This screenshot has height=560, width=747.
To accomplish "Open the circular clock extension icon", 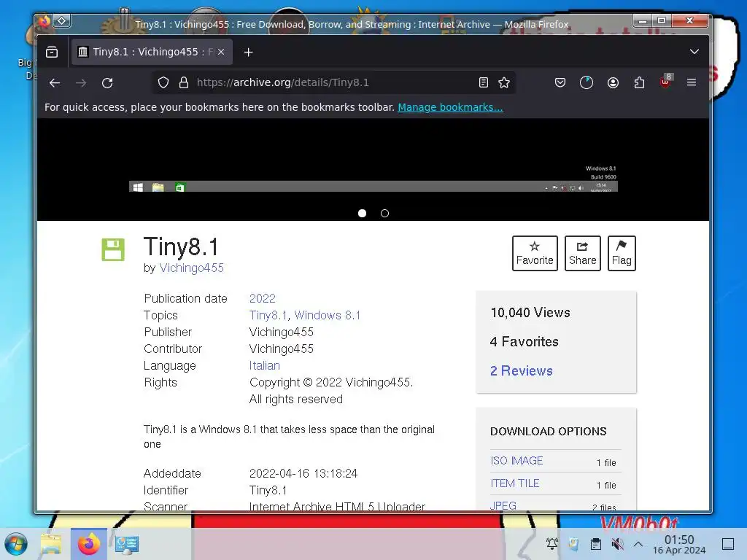I will (587, 83).
